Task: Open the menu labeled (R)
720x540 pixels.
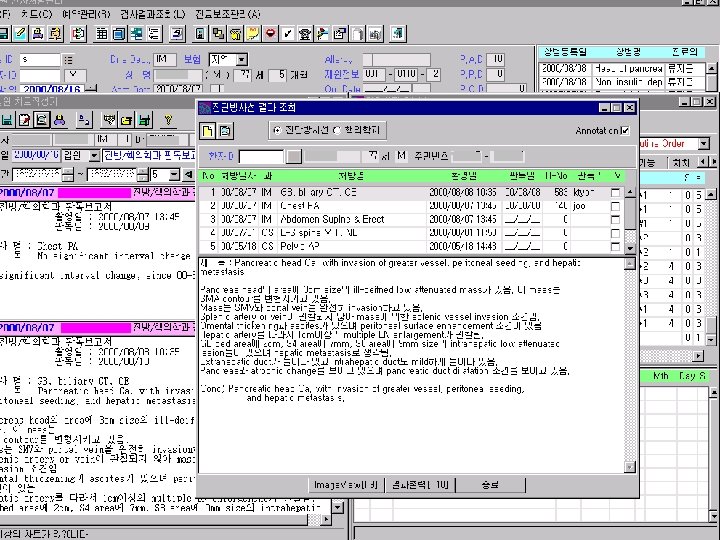Action: [x=85, y=14]
